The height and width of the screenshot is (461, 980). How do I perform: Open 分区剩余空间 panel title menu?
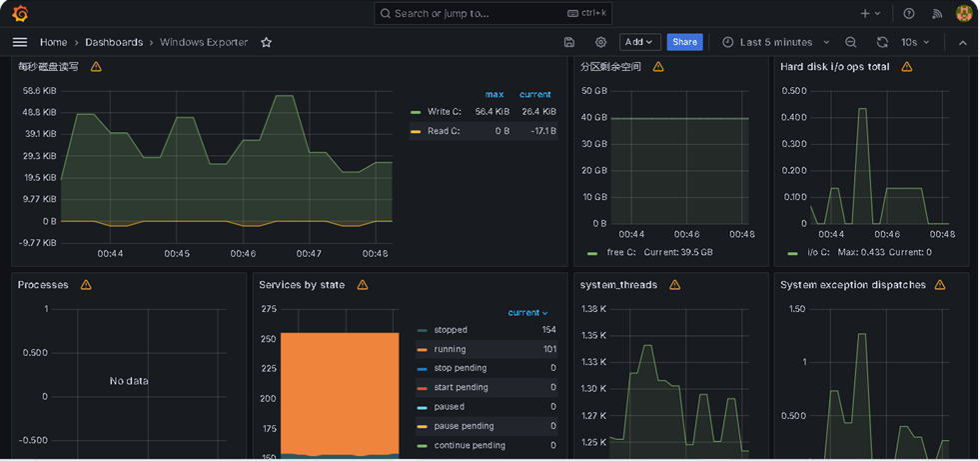tap(610, 66)
